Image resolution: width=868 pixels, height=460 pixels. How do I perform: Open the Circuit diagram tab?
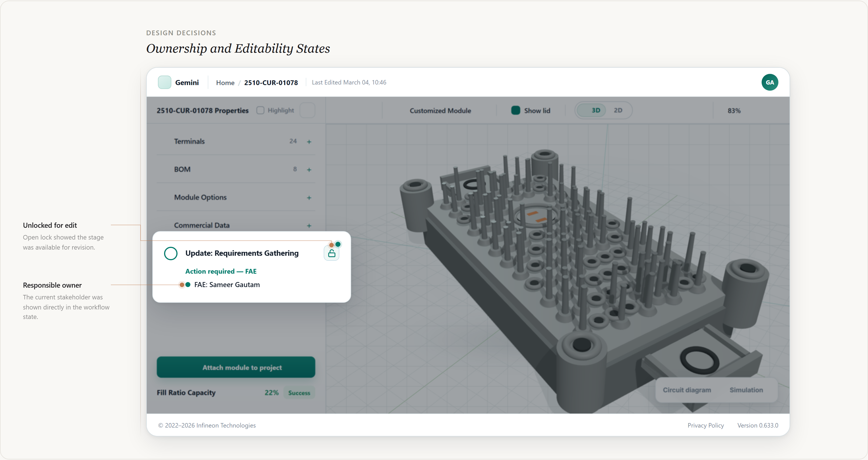(x=687, y=390)
